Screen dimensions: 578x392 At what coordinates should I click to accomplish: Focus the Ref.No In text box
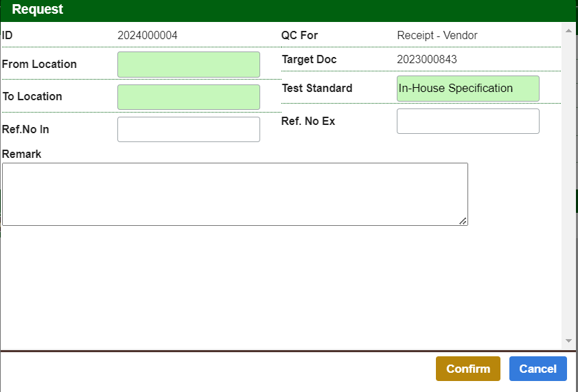pyautogui.click(x=189, y=129)
